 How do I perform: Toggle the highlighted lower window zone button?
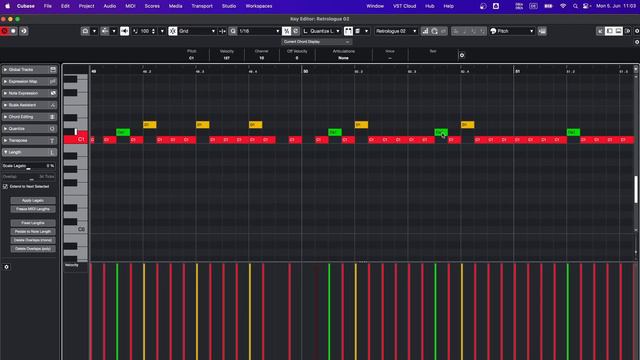tap(618, 31)
